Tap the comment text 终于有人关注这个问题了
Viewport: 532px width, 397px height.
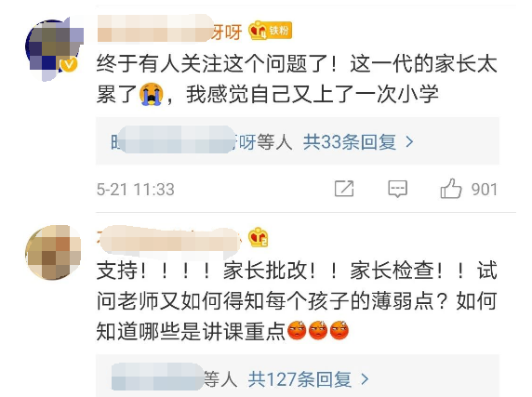(217, 64)
